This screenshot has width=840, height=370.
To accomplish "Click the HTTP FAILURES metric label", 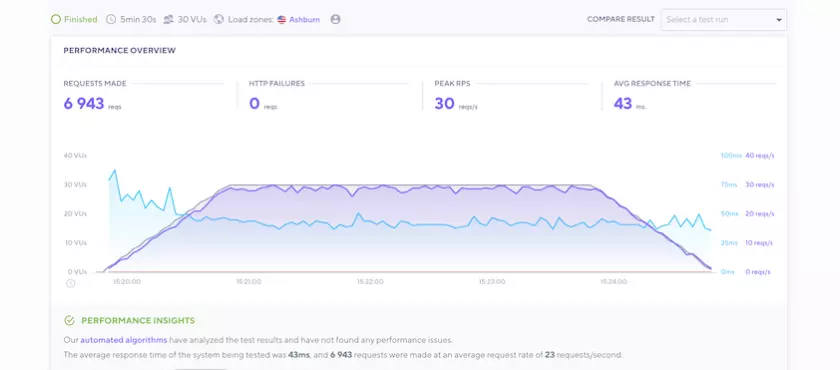I will tap(276, 84).
